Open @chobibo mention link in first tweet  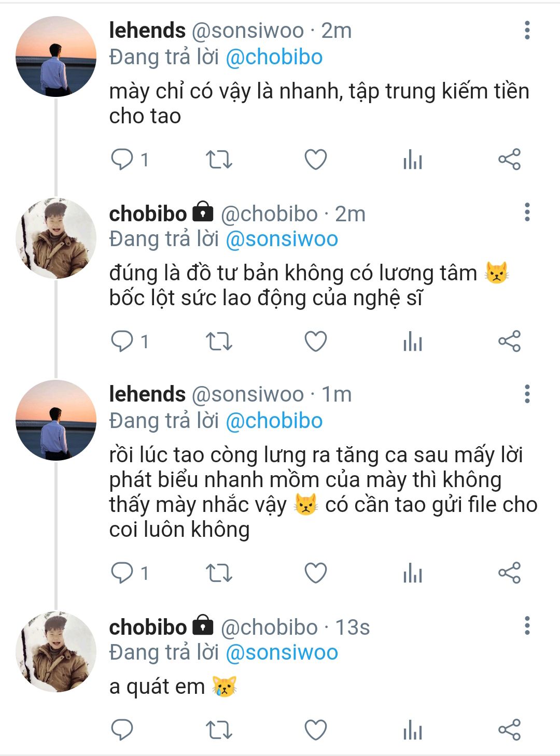click(x=274, y=57)
